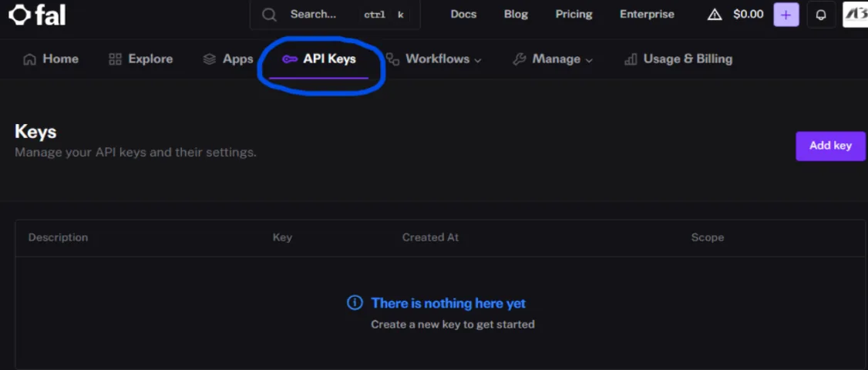Switch to the Apps tab

point(227,59)
